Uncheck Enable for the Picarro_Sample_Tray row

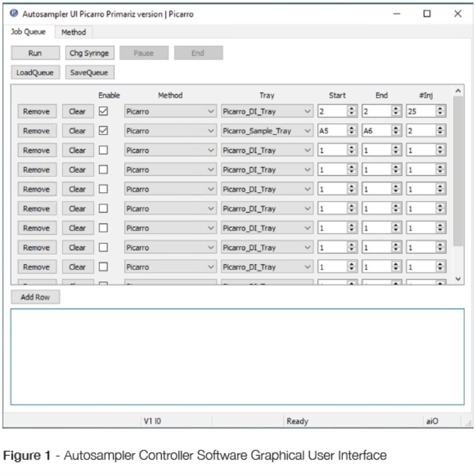click(x=103, y=131)
